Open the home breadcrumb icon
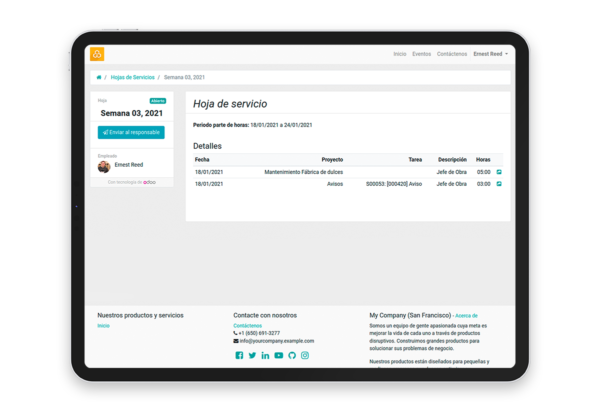This screenshot has height=413, width=600. point(99,77)
